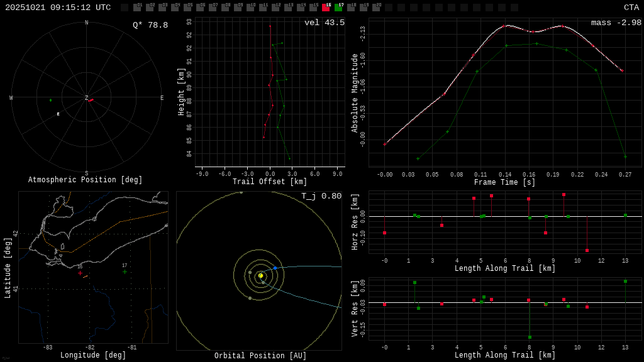The width and height of the screenshot is (644, 362).
Task: Click station 16 red cross on map
Action: [x=80, y=273]
